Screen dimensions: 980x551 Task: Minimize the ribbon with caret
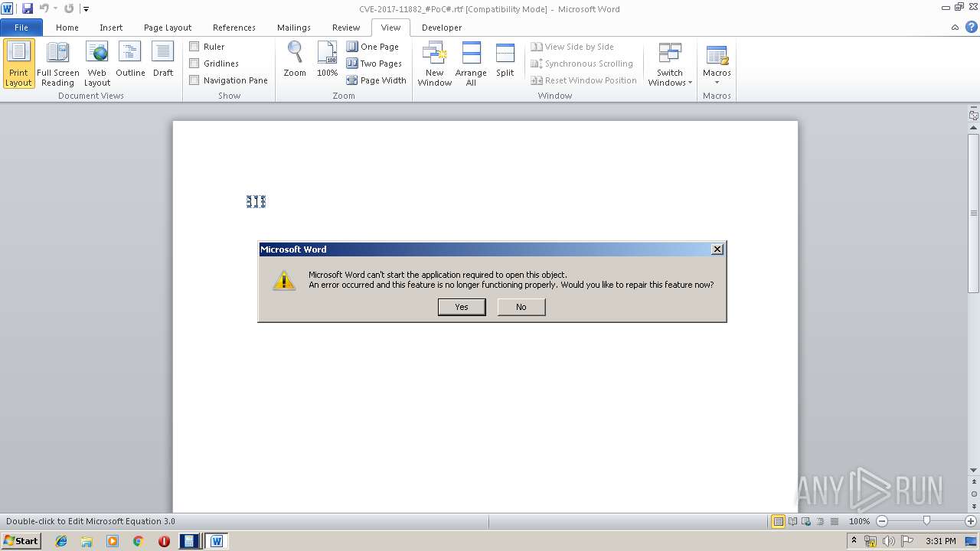coord(955,28)
